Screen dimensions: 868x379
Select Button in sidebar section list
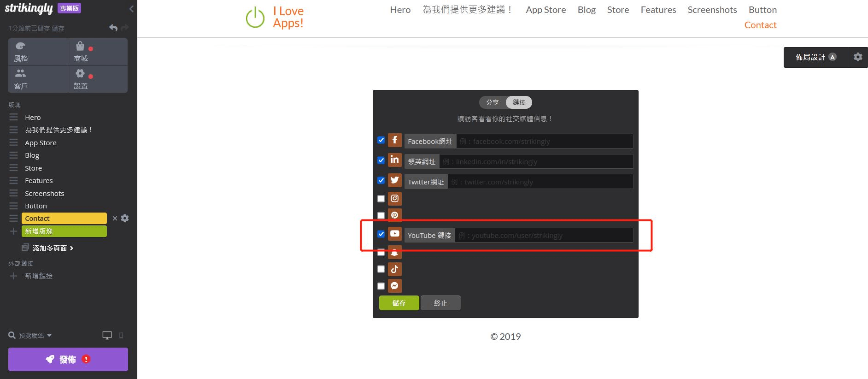pos(36,206)
